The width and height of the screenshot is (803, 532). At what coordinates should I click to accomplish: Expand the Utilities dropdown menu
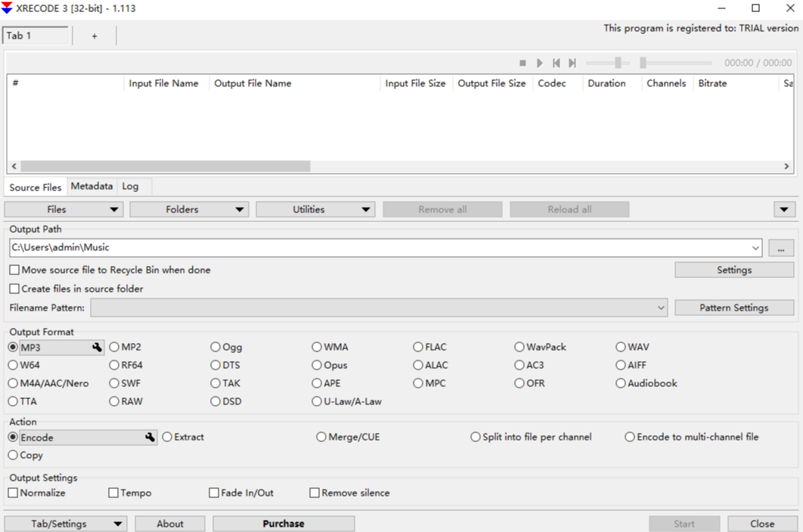pyautogui.click(x=315, y=209)
